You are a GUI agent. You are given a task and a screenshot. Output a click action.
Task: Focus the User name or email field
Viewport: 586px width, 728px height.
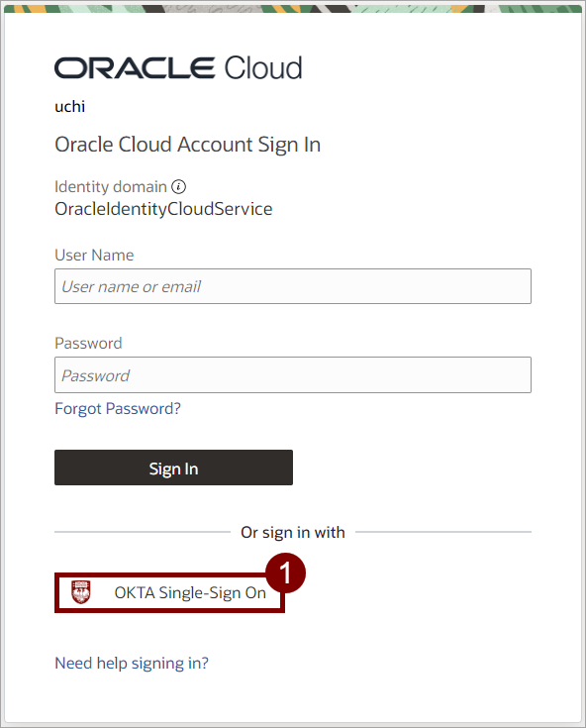(293, 286)
